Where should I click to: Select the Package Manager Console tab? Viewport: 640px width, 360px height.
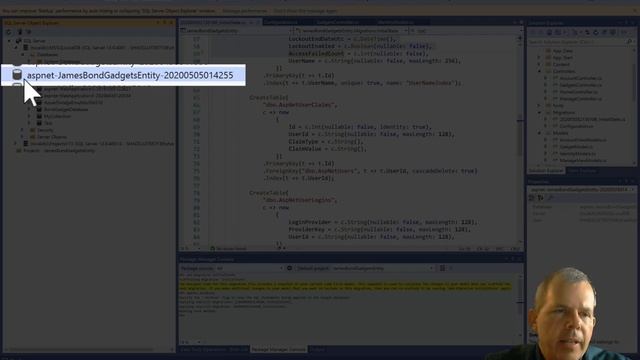pyautogui.click(x=278, y=349)
